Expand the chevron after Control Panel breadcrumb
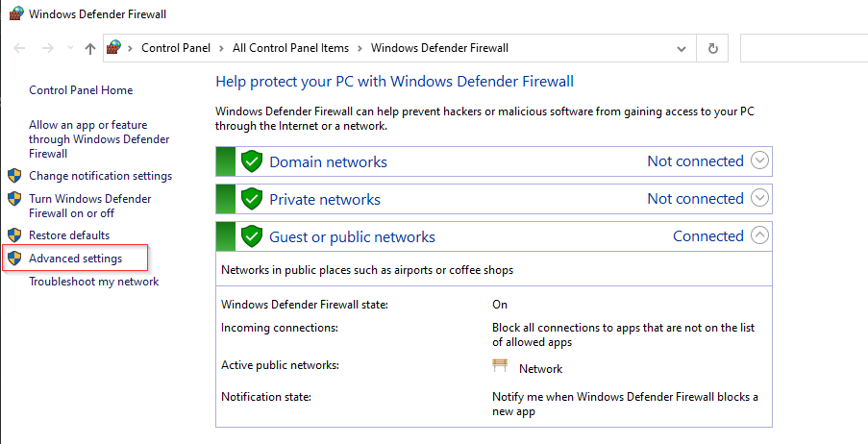The image size is (868, 444). pos(221,48)
